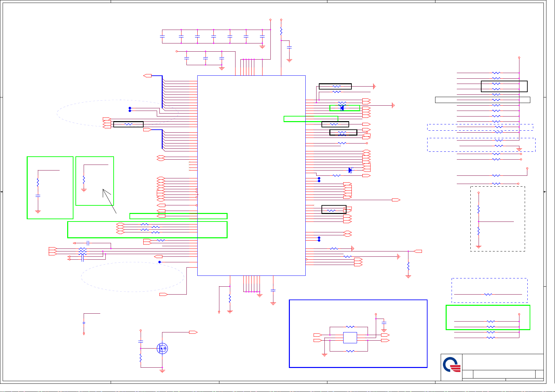Select the standalone capacitor at bottom-left of sheet
This screenshot has height=392, width=555.
(84, 323)
